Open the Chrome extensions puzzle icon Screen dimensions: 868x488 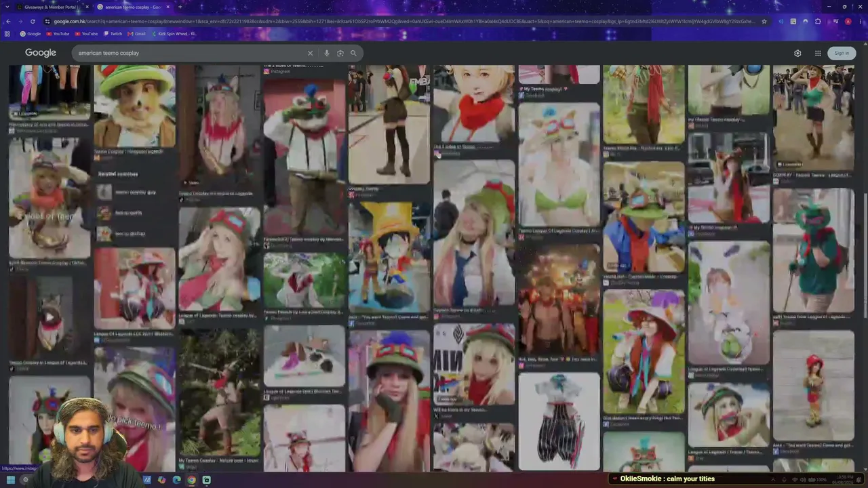point(818,22)
